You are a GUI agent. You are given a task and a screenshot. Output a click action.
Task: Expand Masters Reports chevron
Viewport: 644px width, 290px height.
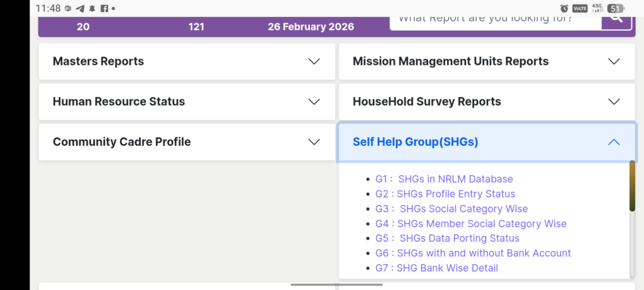point(314,62)
